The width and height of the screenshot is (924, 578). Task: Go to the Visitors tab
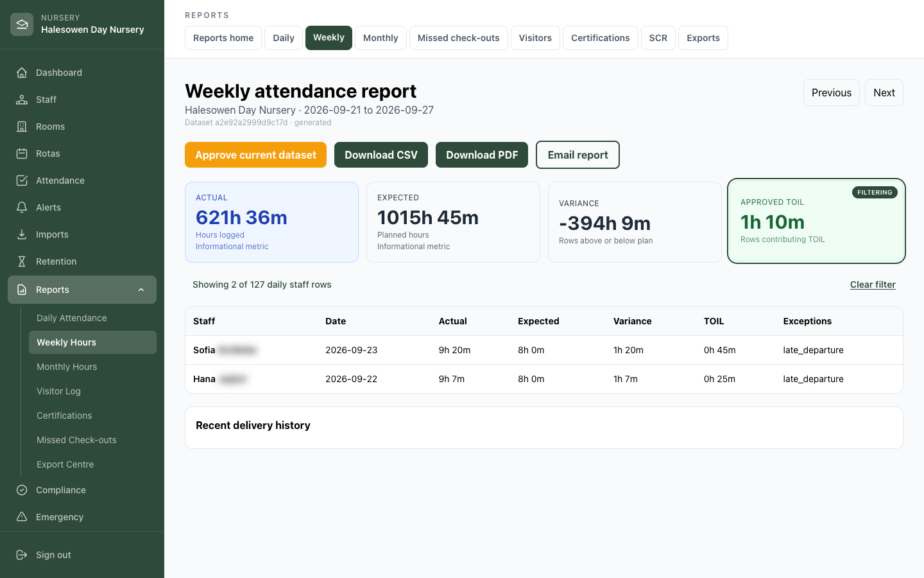tap(535, 38)
